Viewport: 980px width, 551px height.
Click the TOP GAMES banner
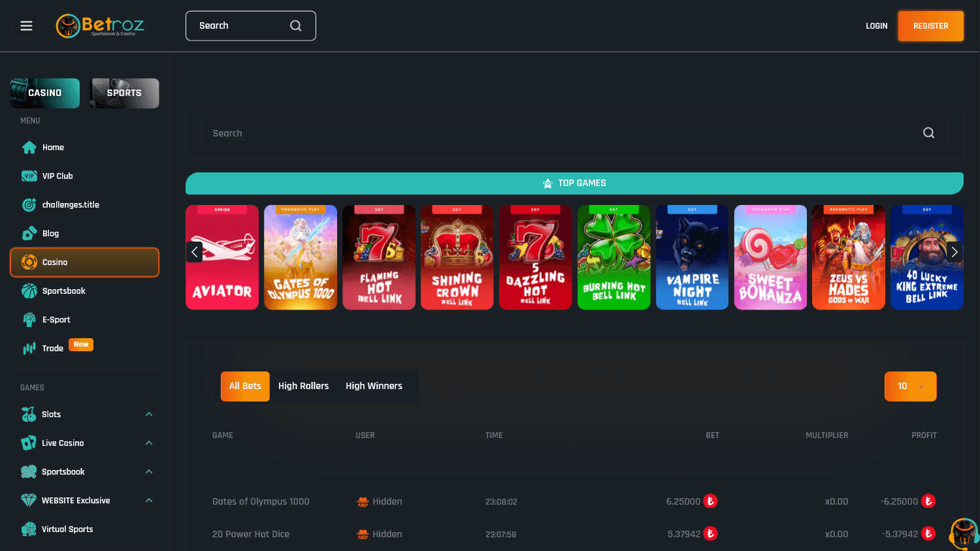(x=574, y=183)
